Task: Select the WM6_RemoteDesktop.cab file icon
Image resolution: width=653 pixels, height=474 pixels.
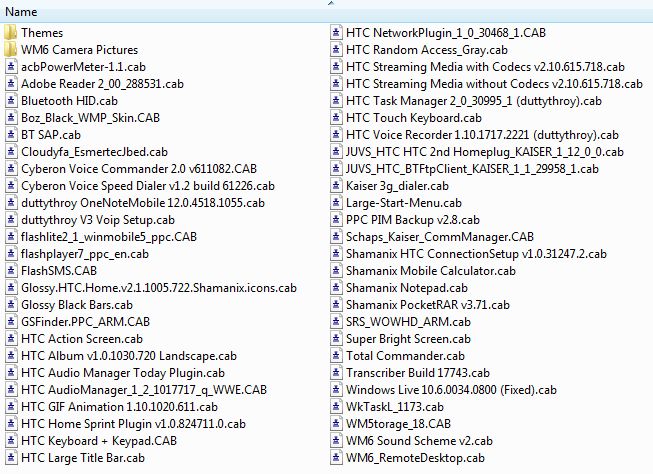Action: point(336,458)
